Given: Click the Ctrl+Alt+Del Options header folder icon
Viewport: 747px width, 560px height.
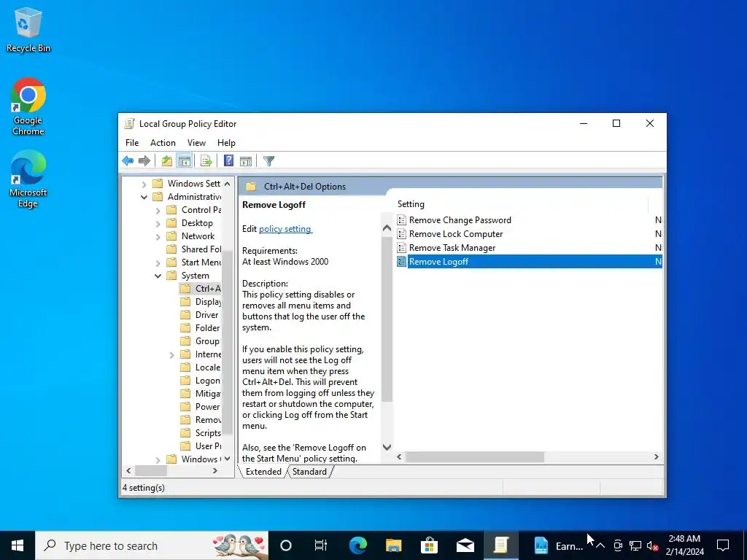Looking at the screenshot, I should 251,187.
